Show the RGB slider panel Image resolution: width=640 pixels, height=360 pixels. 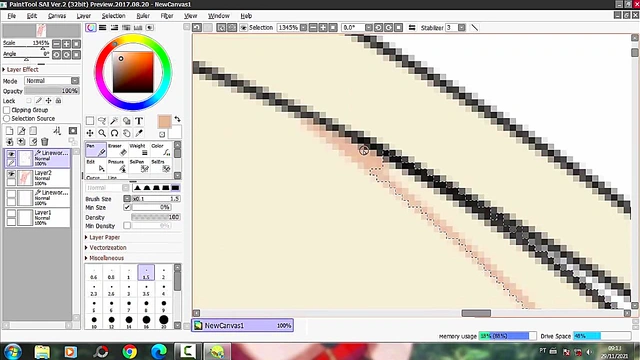coord(102,27)
